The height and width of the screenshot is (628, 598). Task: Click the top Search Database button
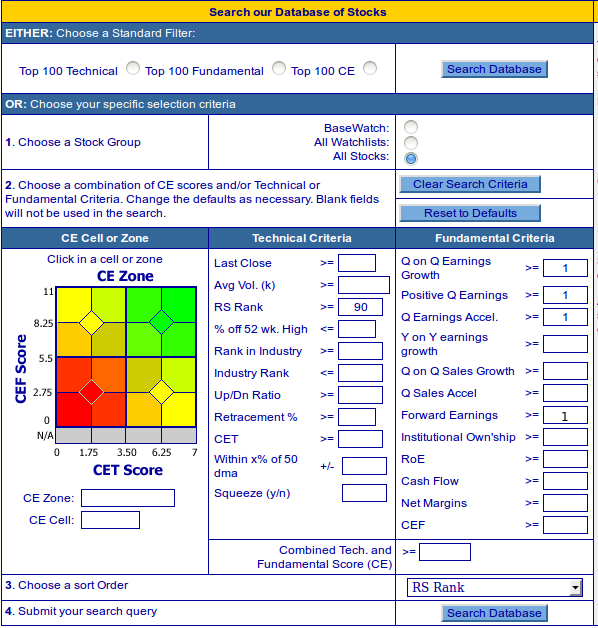tap(494, 69)
